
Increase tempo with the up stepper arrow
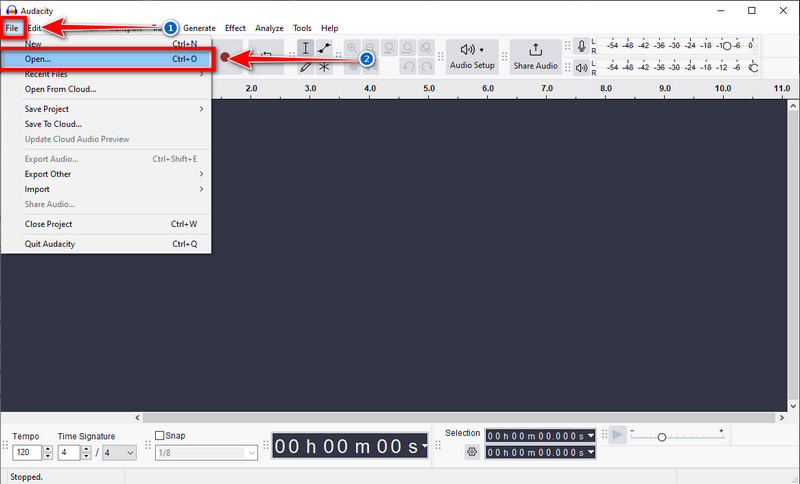click(x=48, y=449)
